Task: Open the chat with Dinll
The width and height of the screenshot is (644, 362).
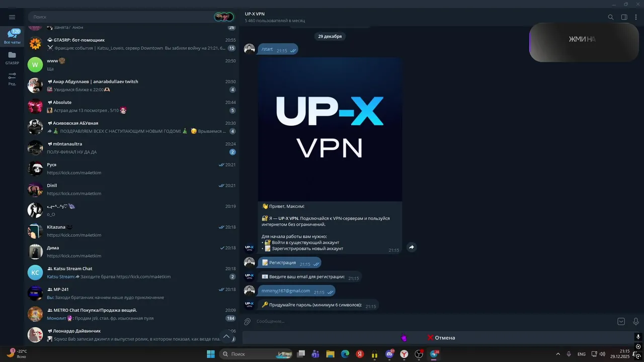Action: pyautogui.click(x=131, y=189)
